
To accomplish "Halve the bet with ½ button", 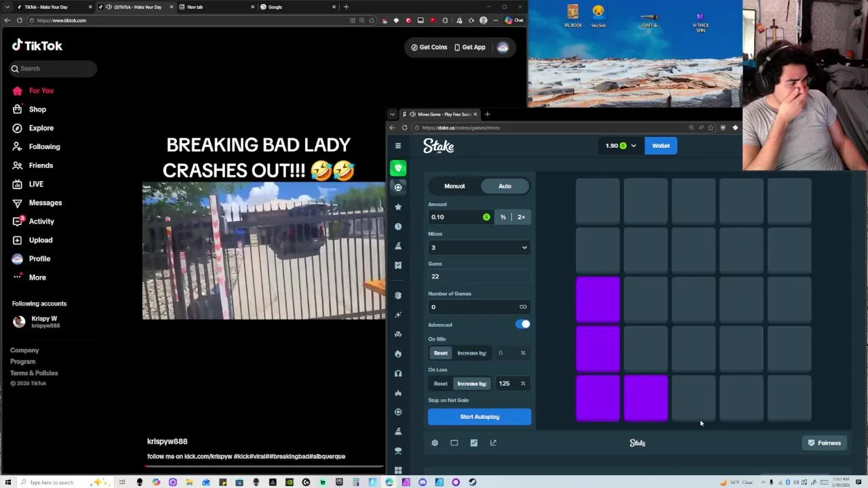I will [x=503, y=217].
